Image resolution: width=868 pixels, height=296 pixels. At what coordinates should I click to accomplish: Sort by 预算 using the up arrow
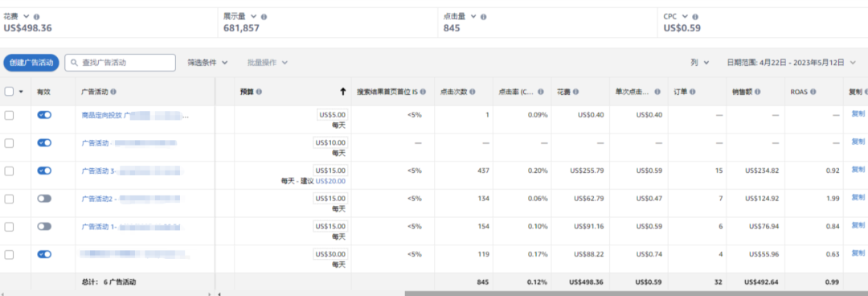coord(342,92)
